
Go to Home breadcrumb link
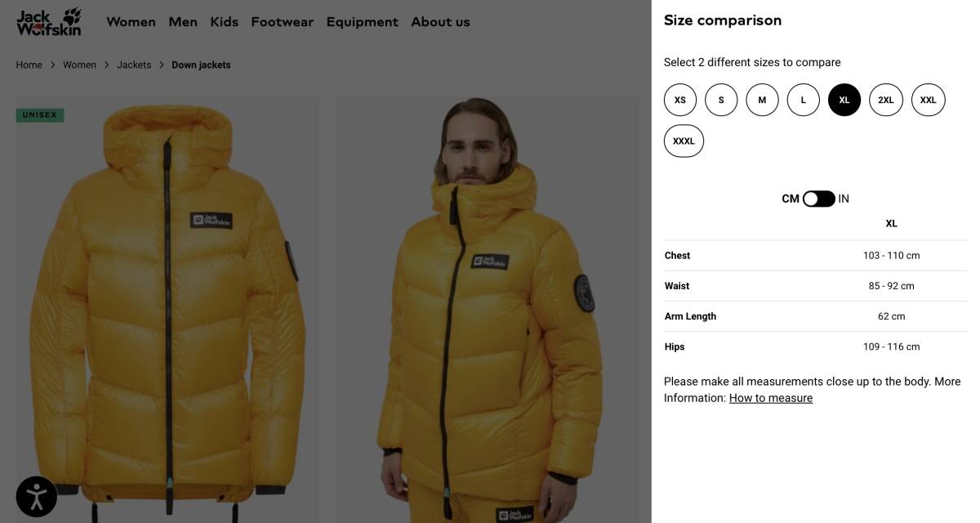[x=29, y=65]
